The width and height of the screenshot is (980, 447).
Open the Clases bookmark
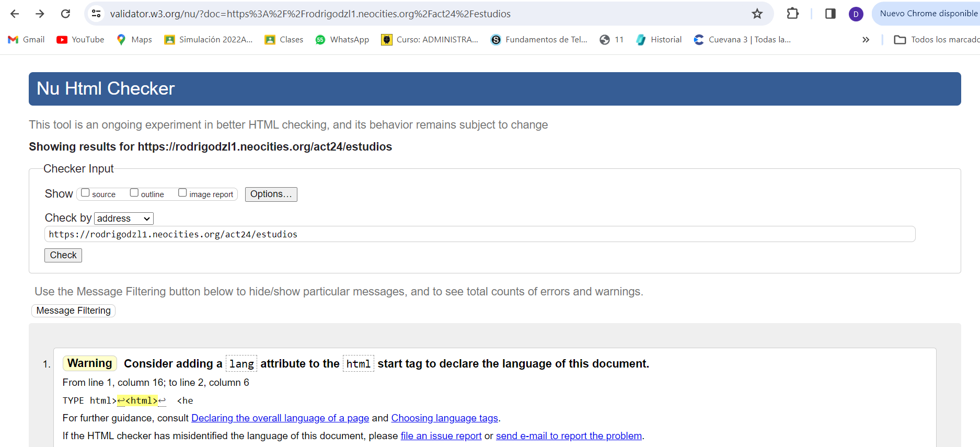pos(284,40)
